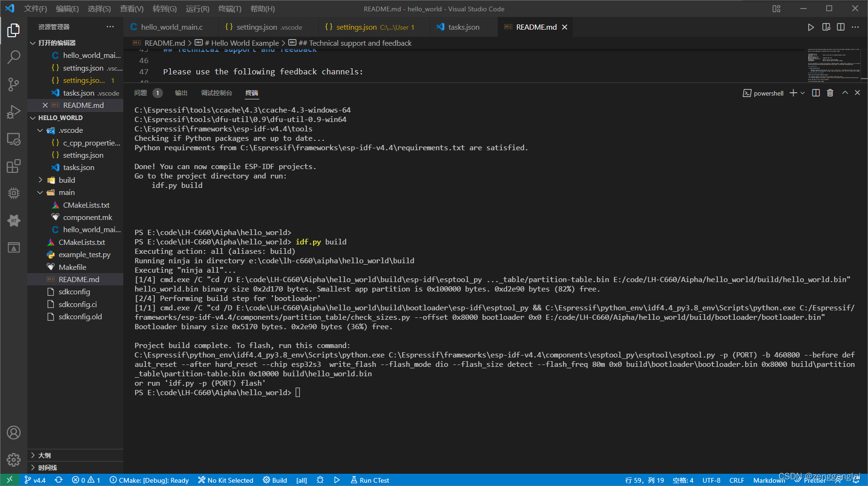The image size is (868, 486).
Task: Click the launch play icon in status bar
Action: click(x=337, y=480)
